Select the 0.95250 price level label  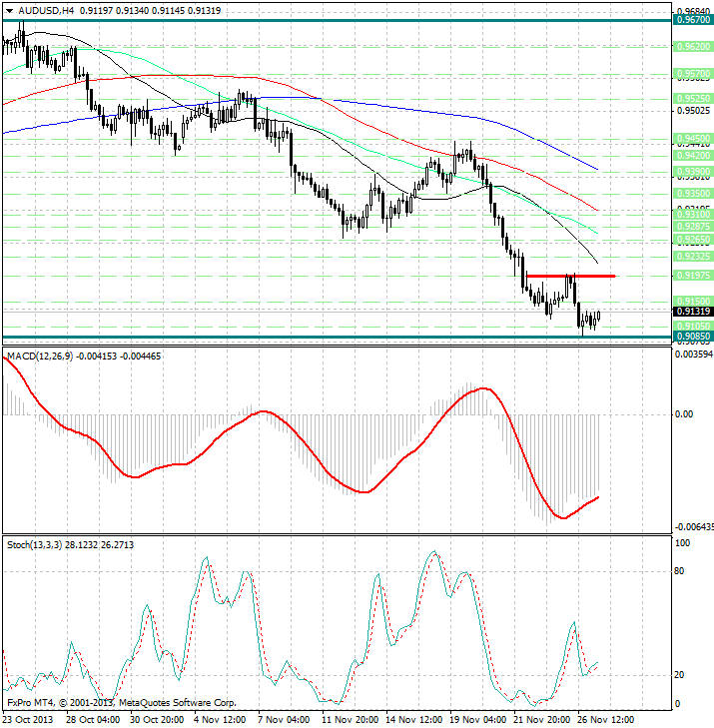pos(693,98)
